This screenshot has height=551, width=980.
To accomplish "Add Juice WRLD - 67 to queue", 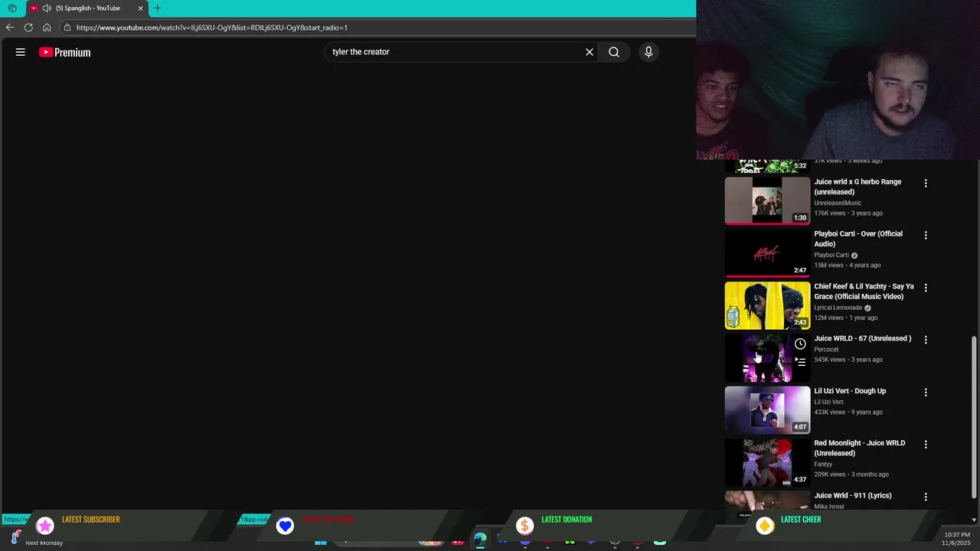I will (800, 361).
